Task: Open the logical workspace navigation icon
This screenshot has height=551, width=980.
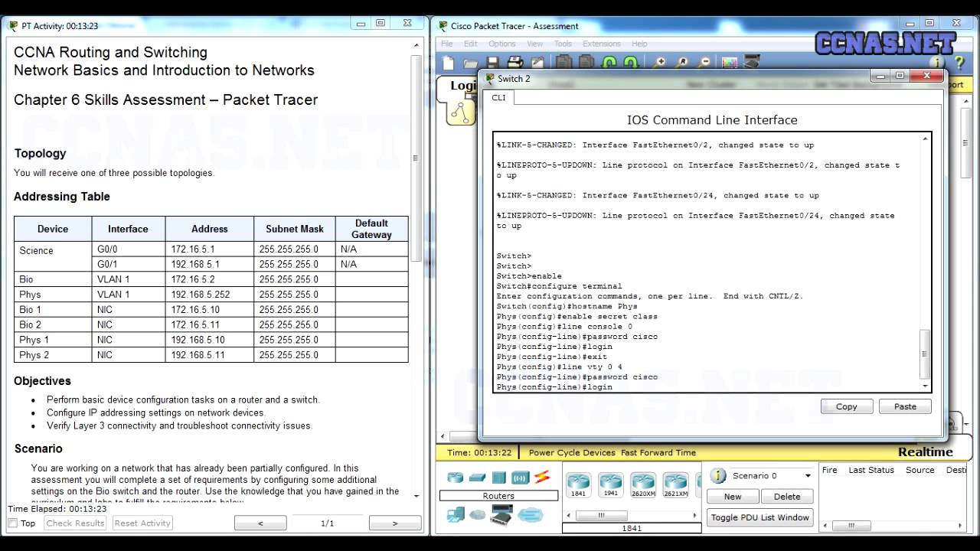Action: click(461, 113)
